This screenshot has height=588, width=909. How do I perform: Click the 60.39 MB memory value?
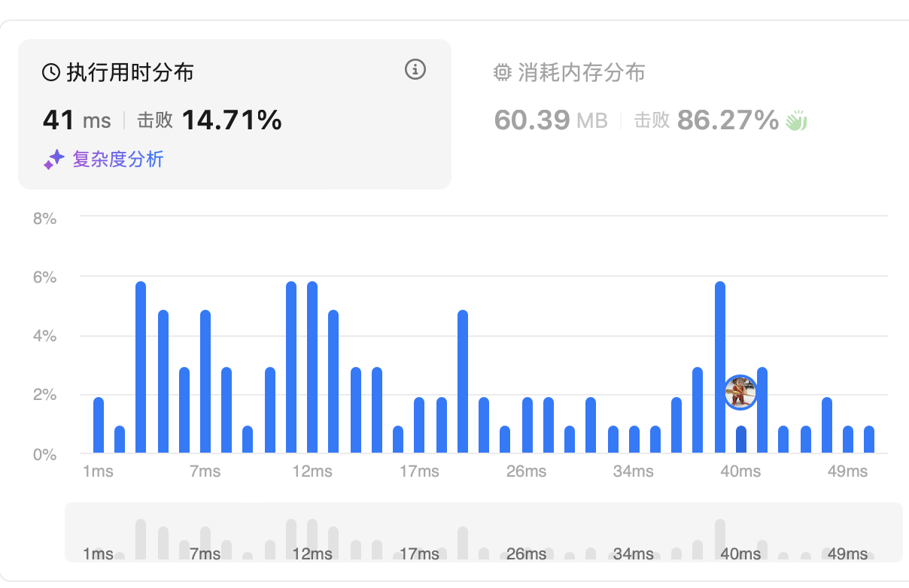click(x=551, y=120)
